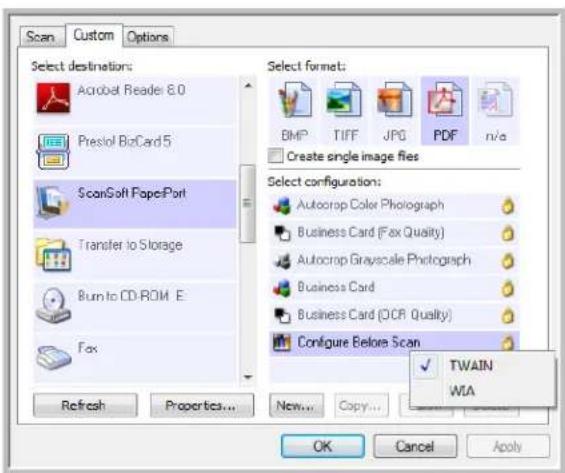Click the Business Card (OCR Quality) icon

[x=282, y=315]
